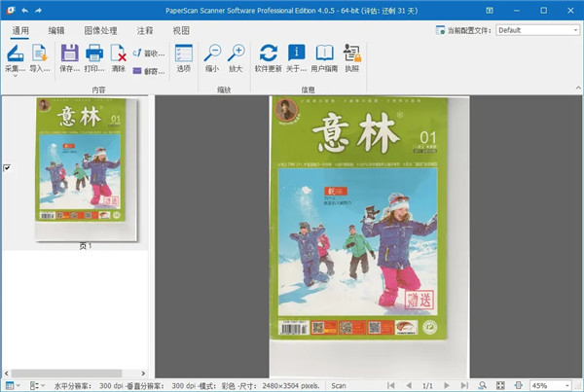Click the 执照 (License) icon

click(351, 53)
